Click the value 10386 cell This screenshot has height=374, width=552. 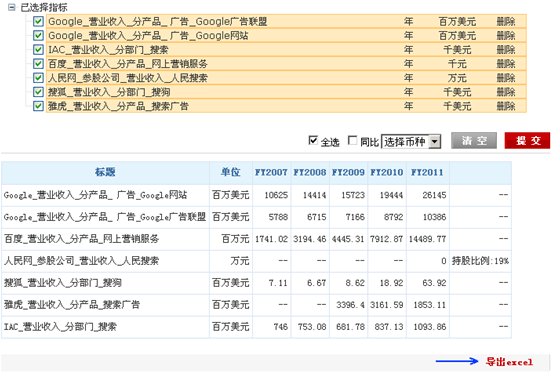click(x=428, y=217)
